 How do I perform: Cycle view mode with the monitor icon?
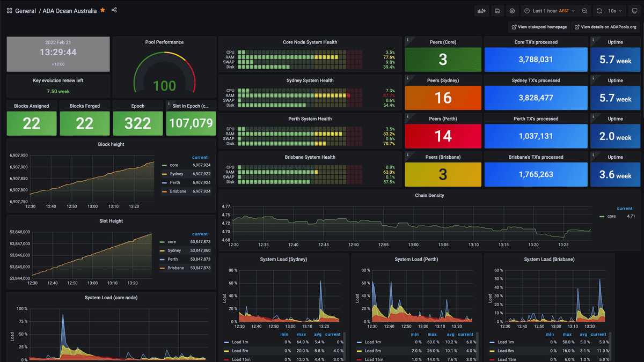(x=634, y=11)
